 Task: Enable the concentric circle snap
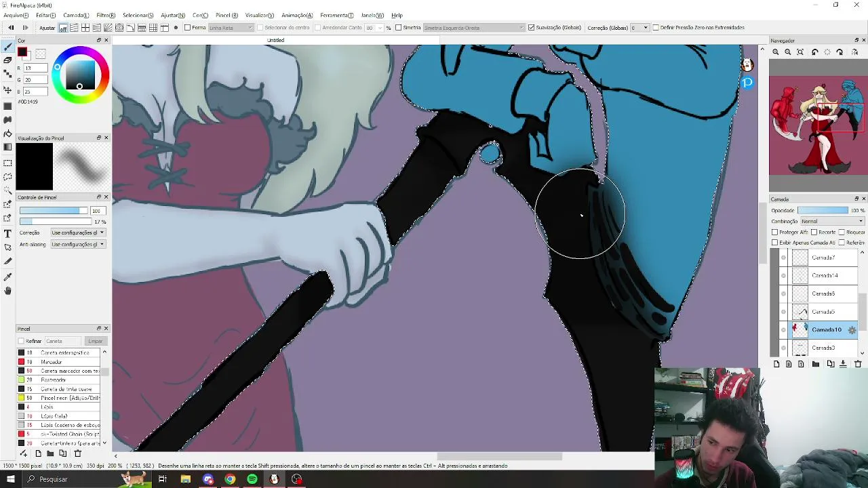[x=119, y=28]
